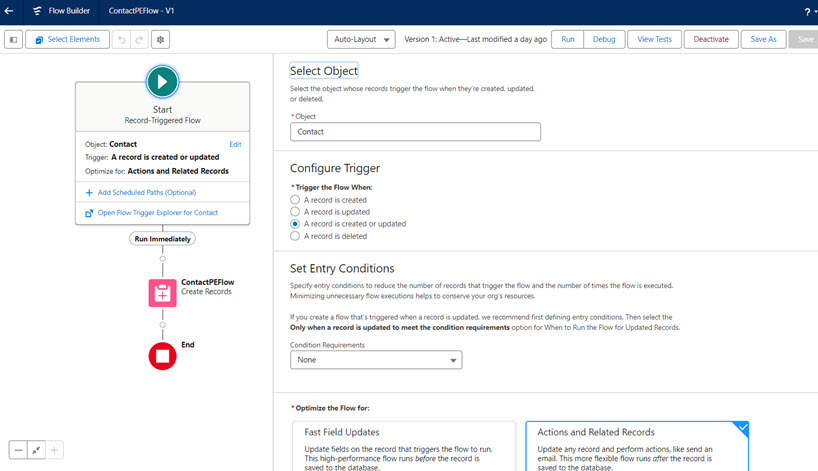Undo the last change
Image resolution: width=818 pixels, height=471 pixels.
122,39
